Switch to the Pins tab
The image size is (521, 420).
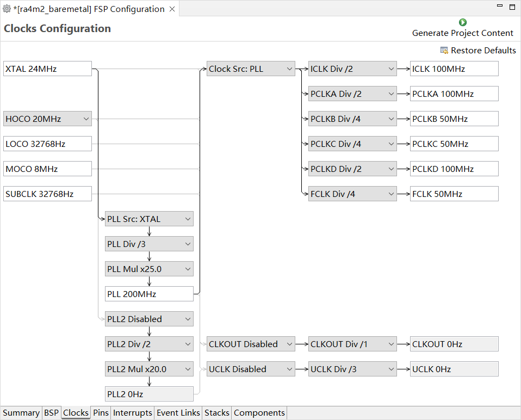[x=101, y=413]
